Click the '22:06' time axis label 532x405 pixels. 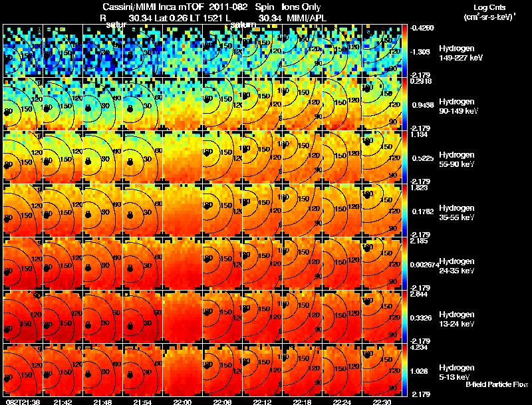[x=223, y=402]
